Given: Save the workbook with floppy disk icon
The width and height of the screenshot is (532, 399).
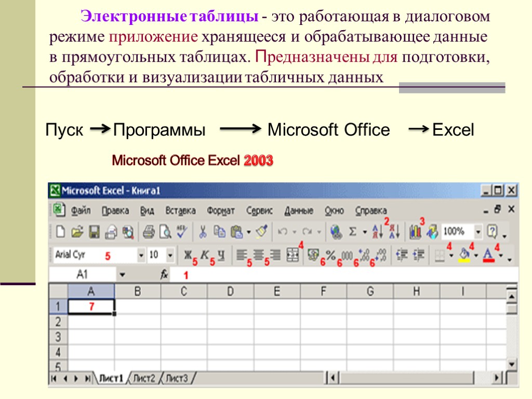Looking at the screenshot, I should [95, 232].
